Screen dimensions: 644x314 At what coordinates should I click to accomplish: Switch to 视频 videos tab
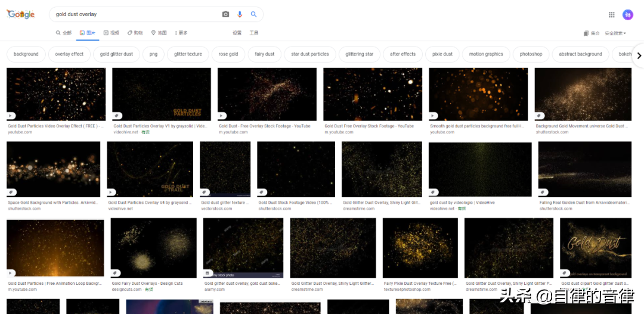click(x=112, y=33)
